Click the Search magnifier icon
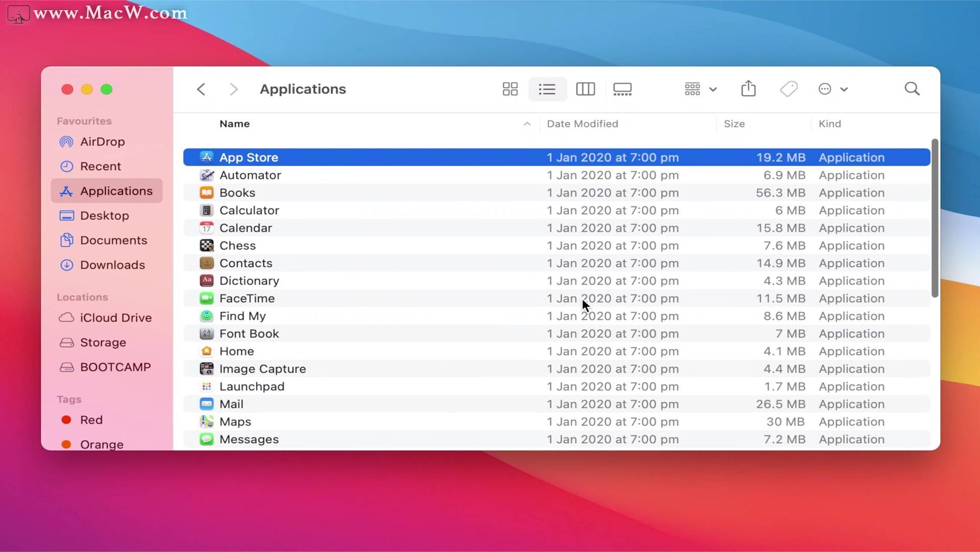 [x=912, y=89]
